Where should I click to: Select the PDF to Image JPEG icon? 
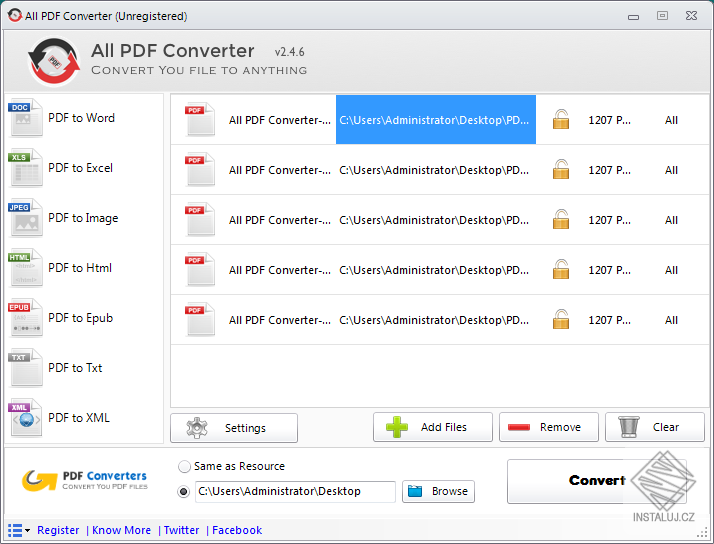25,218
